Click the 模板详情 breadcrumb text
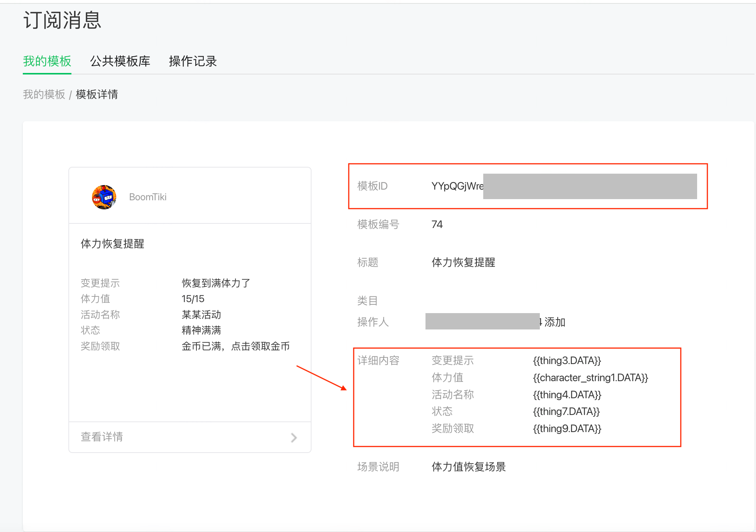756x532 pixels. point(97,94)
